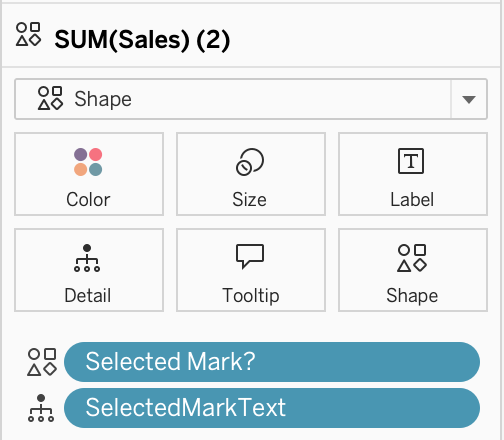Click detail icon left of SelectedMarkText pill
Image resolution: width=504 pixels, height=440 pixels.
pos(41,408)
